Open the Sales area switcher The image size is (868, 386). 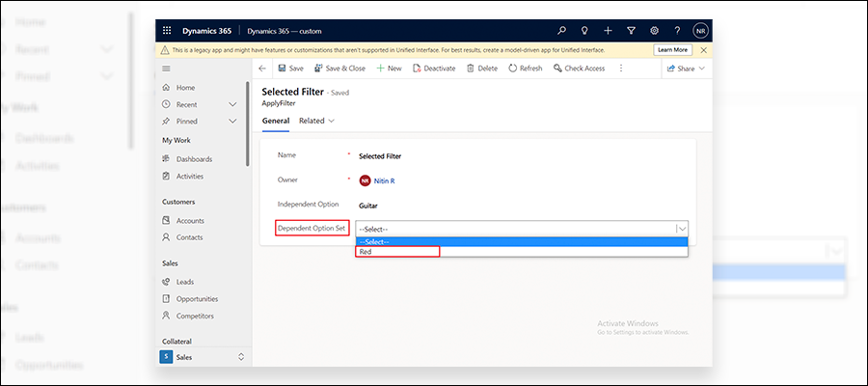click(203, 357)
